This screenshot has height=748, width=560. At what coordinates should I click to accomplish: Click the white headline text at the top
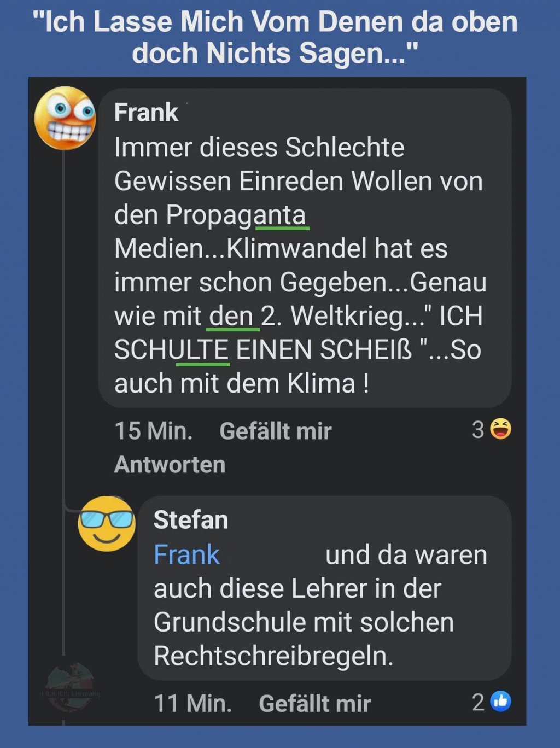click(275, 37)
